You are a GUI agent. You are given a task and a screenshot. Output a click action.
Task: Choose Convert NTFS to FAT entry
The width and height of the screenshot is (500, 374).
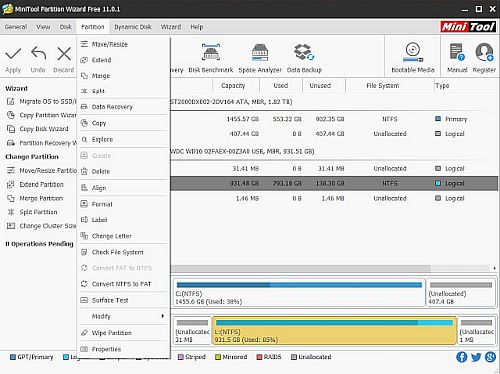pyautogui.click(x=123, y=284)
